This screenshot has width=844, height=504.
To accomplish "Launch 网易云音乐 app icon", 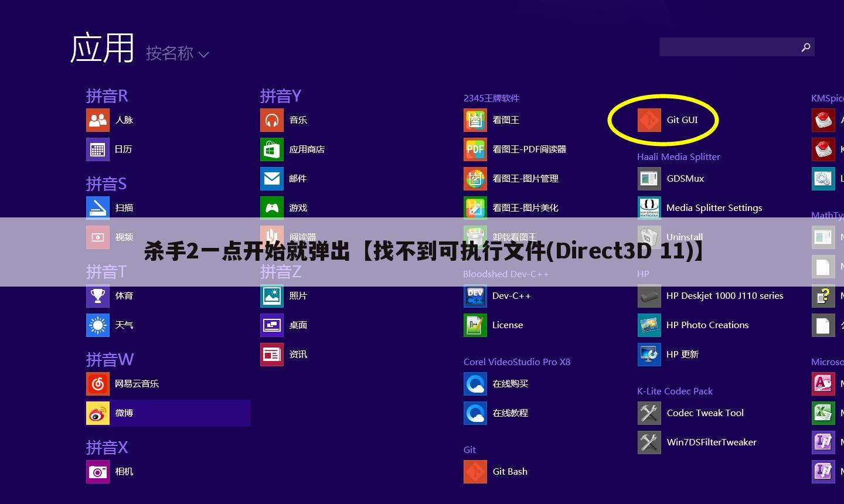I will (x=98, y=384).
